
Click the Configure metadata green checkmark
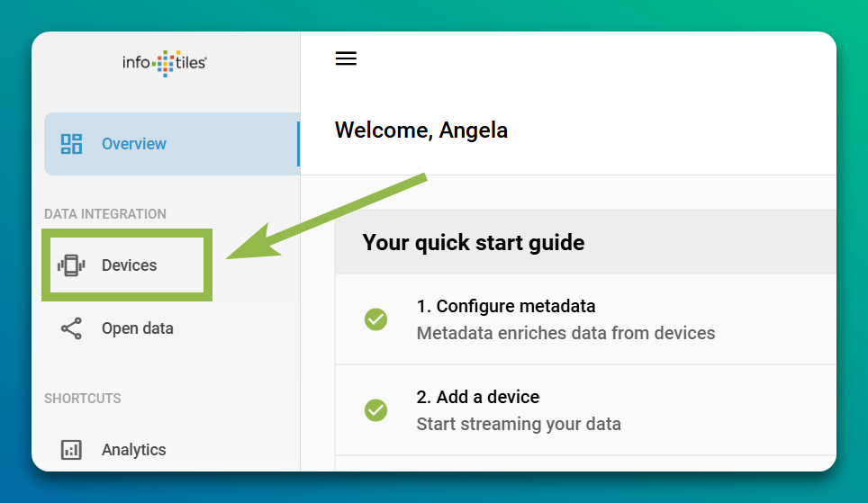(x=375, y=319)
